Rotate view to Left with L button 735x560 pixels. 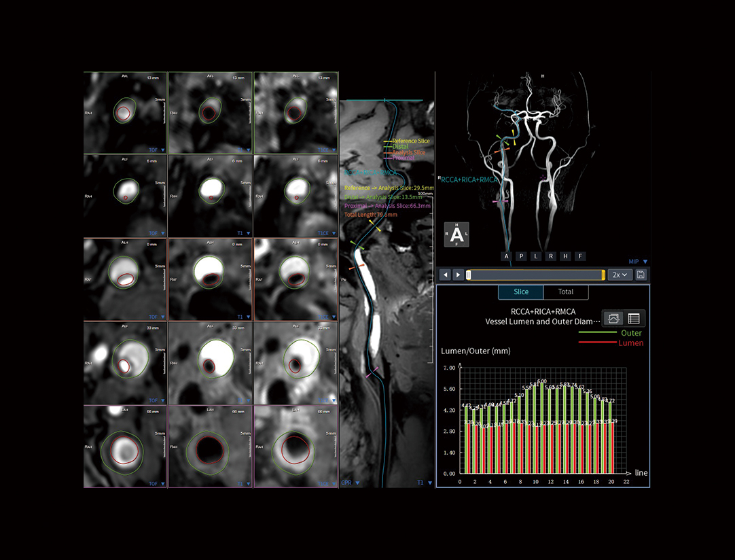pyautogui.click(x=535, y=256)
